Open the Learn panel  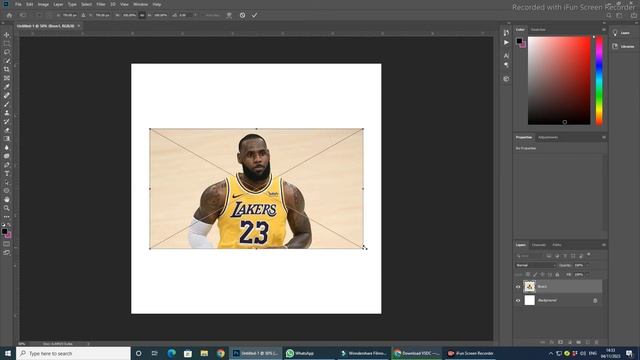point(621,33)
